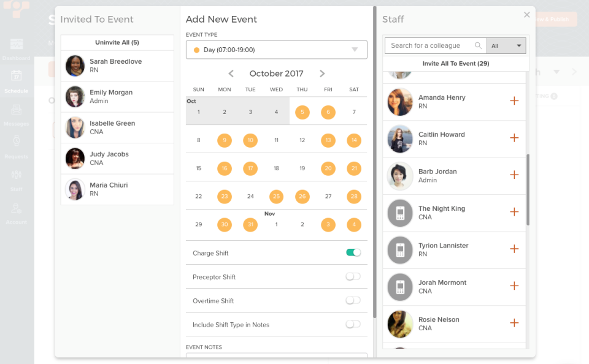Select October 5 on the calendar
589x364 pixels.
click(x=302, y=113)
